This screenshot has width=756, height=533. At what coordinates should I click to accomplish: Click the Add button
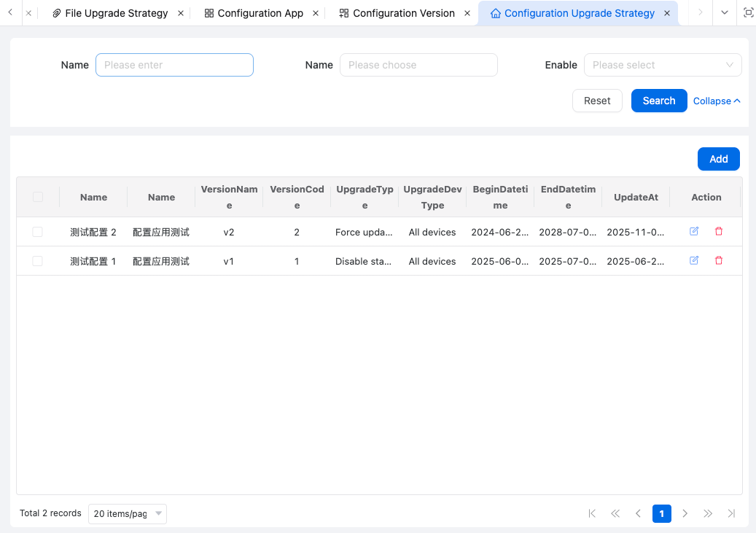[718, 159]
